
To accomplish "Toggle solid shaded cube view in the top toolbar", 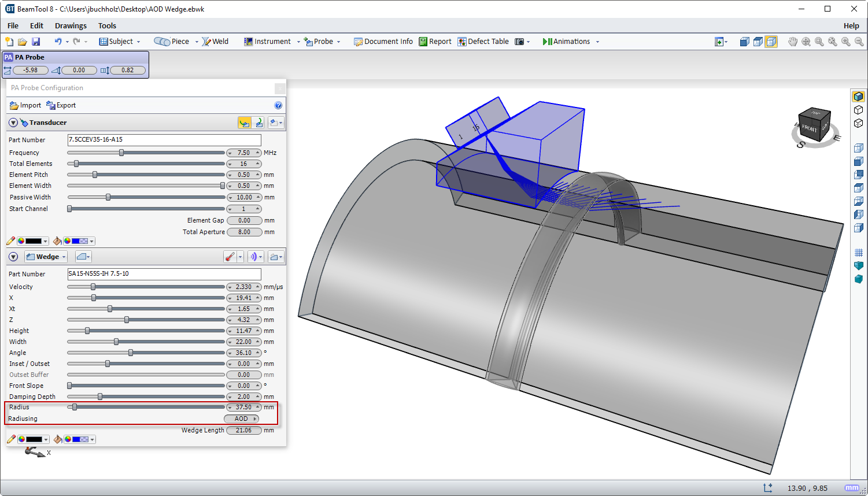I will click(745, 42).
